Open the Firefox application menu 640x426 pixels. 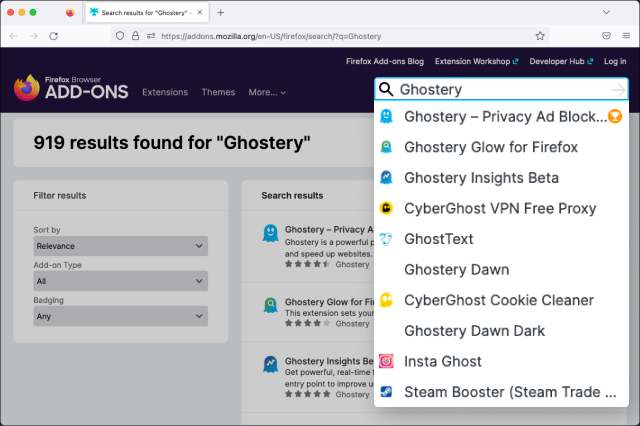pyautogui.click(x=626, y=35)
